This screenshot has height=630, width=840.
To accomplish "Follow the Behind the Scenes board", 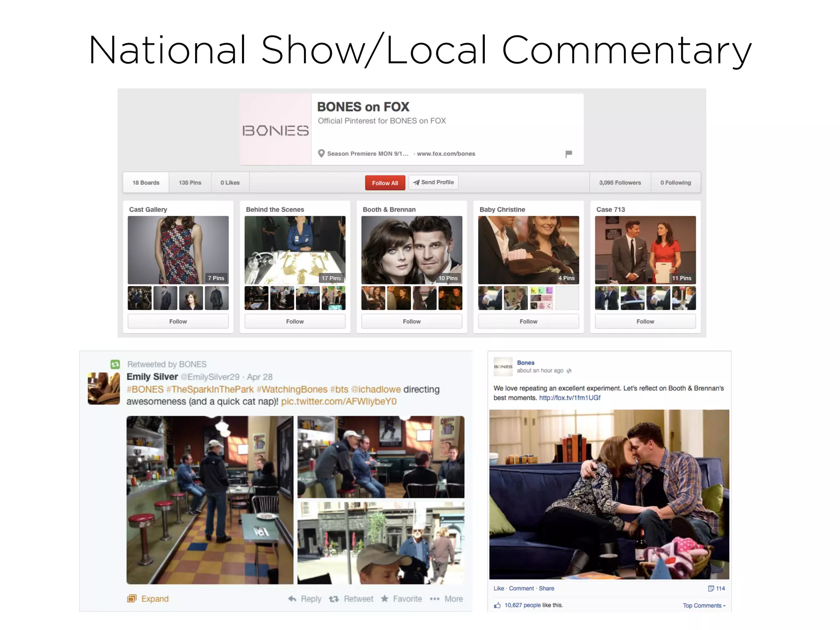I will pyautogui.click(x=295, y=321).
